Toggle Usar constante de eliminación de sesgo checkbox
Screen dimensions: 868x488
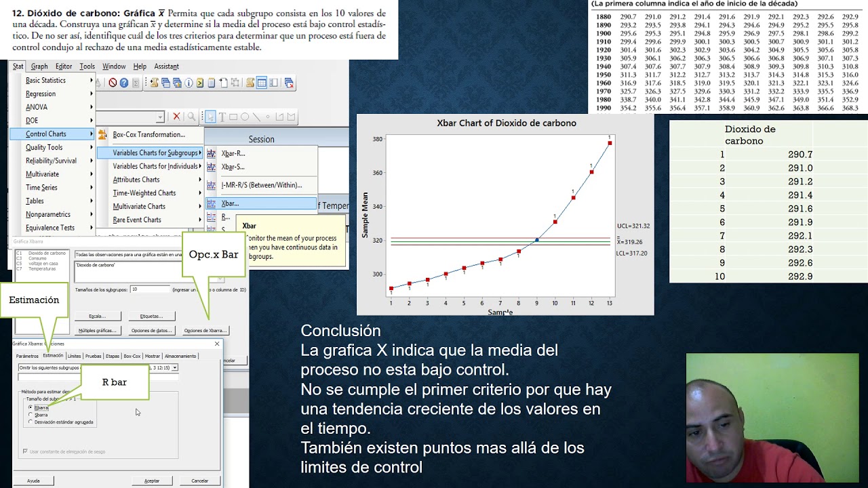[26, 451]
